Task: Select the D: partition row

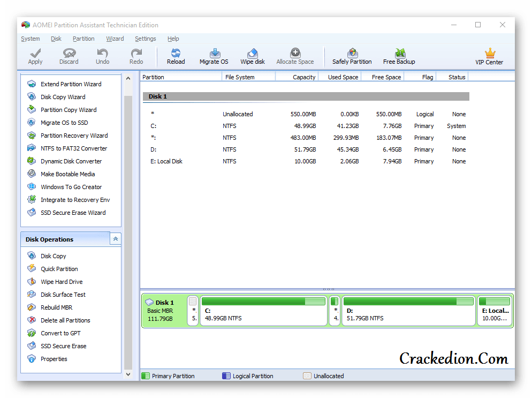Action: tap(306, 149)
